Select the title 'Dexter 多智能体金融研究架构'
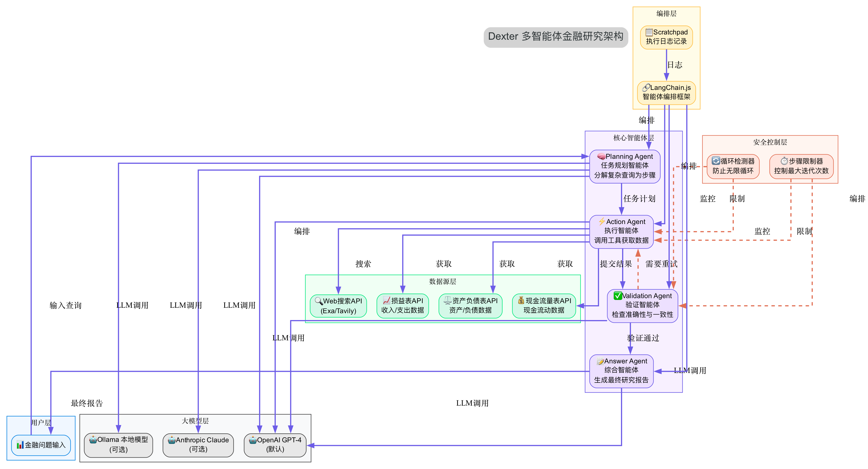Screen dimensions: 868x469 click(x=556, y=36)
